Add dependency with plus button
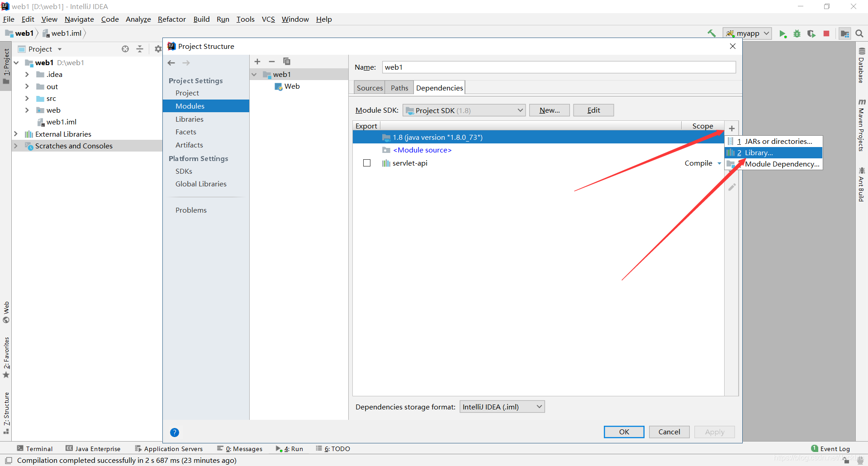Image resolution: width=868 pixels, height=466 pixels. pos(732,128)
